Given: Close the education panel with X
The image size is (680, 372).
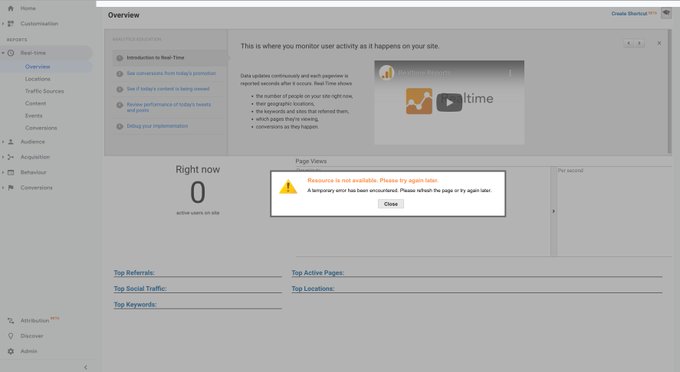Looking at the screenshot, I should coord(659,43).
